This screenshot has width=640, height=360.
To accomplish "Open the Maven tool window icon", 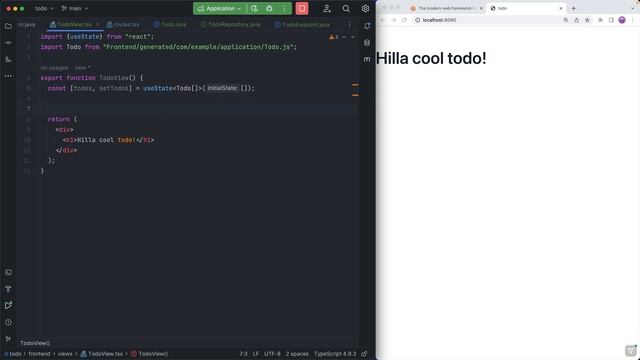I will 367,59.
